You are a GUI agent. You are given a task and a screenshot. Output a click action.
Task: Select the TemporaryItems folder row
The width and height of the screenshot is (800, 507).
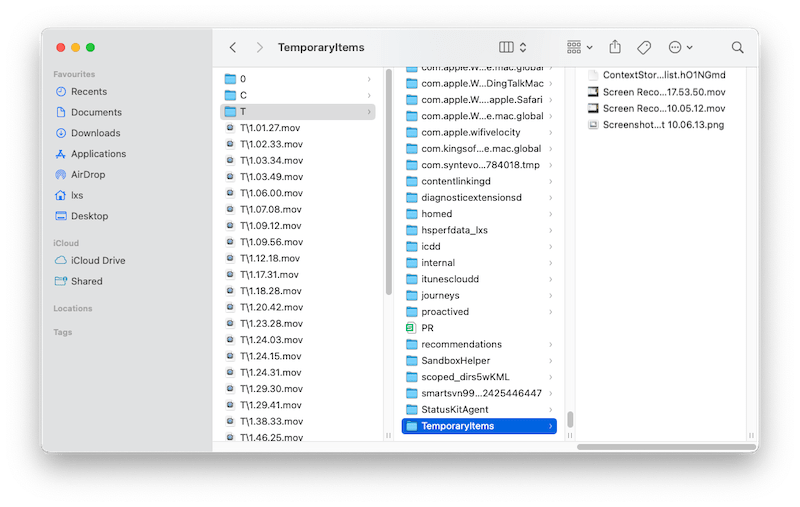click(x=479, y=426)
